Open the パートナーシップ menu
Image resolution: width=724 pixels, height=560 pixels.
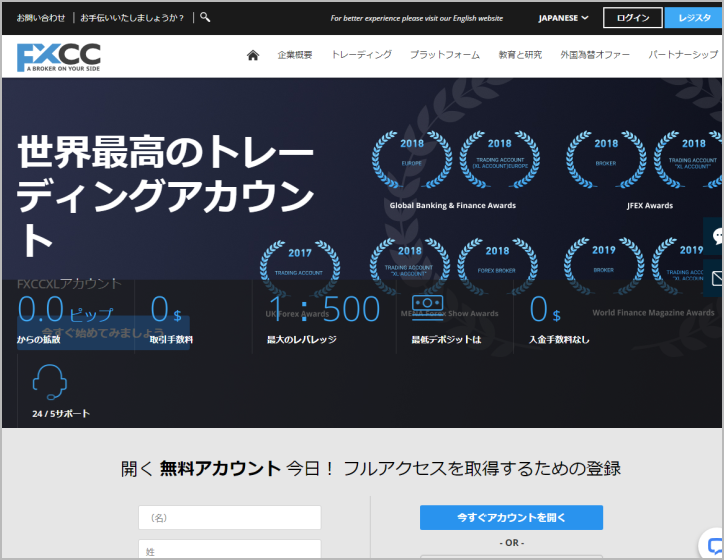[x=683, y=54]
